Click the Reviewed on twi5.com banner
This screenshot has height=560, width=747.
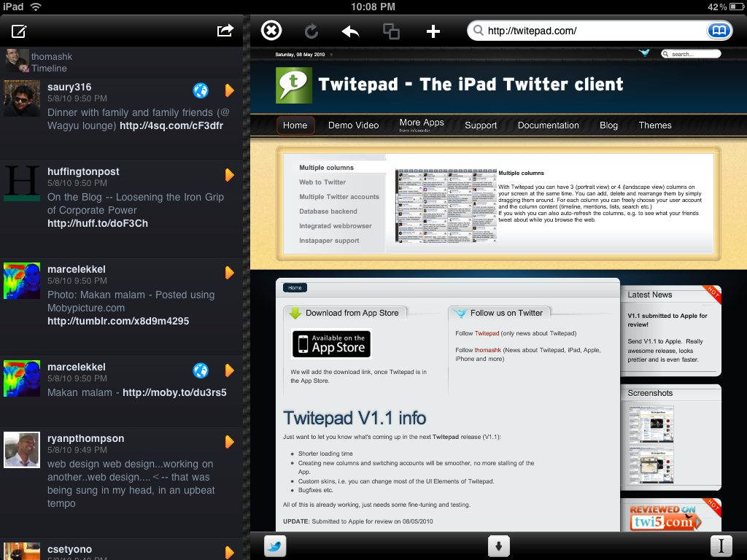[665, 517]
